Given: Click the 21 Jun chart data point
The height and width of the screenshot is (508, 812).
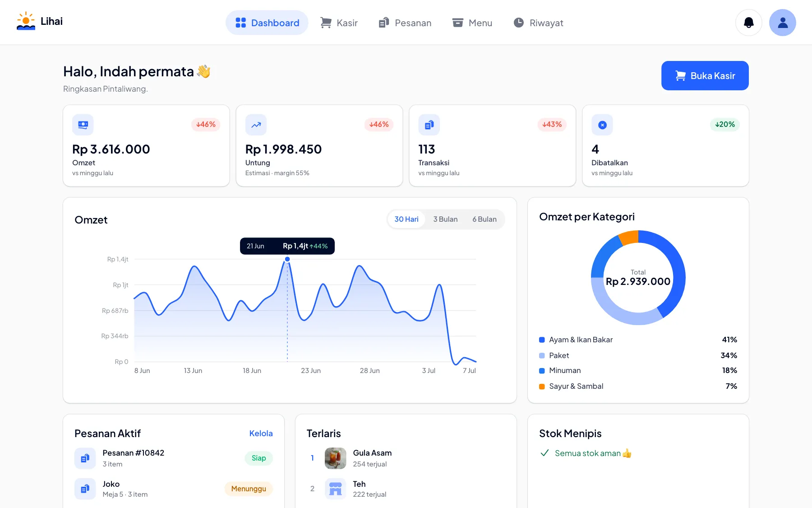Looking at the screenshot, I should (287, 259).
